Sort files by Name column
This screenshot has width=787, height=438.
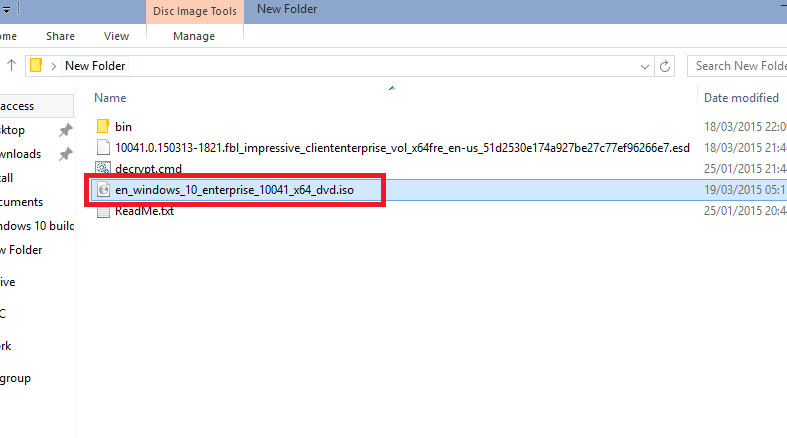tap(110, 98)
